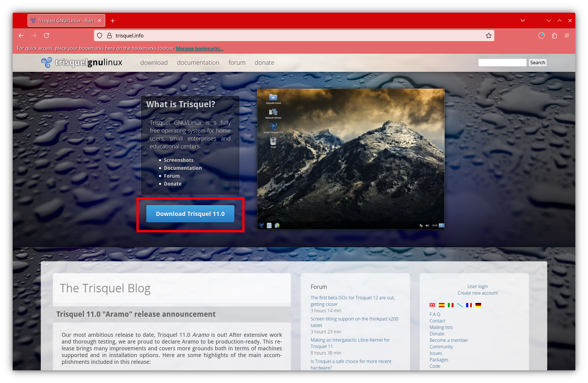
Task: Open Donate link in What is Trisquel box
Action: [x=173, y=184]
